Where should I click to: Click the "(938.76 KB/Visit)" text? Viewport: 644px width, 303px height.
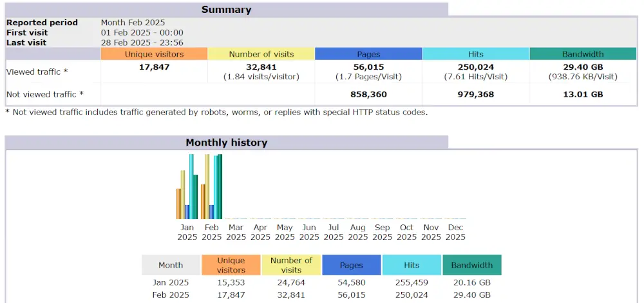click(x=583, y=77)
